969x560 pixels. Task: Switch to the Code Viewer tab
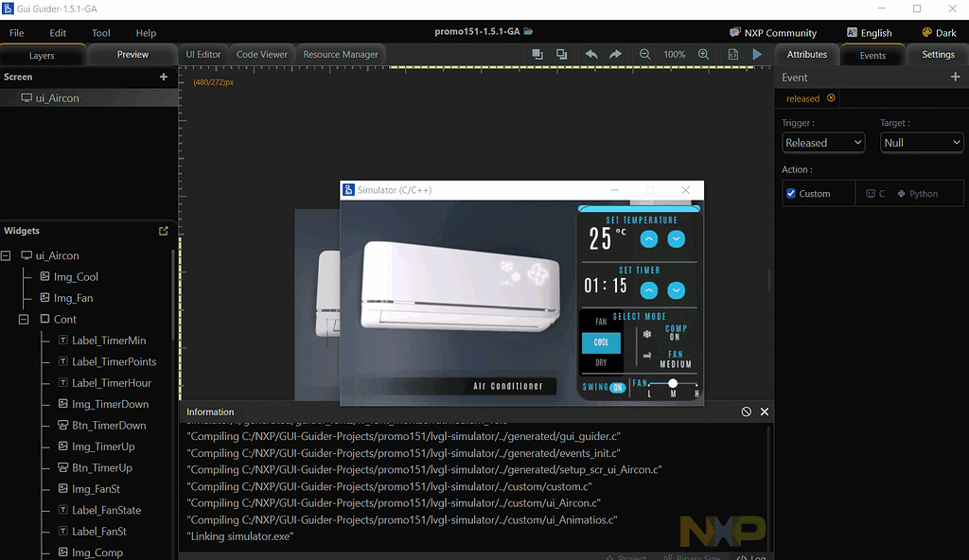(261, 54)
